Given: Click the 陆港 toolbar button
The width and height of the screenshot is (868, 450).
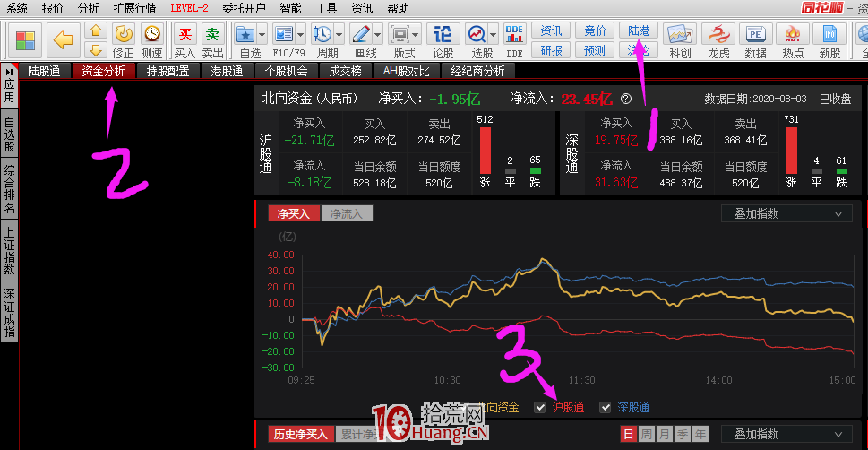Looking at the screenshot, I should coord(639,31).
